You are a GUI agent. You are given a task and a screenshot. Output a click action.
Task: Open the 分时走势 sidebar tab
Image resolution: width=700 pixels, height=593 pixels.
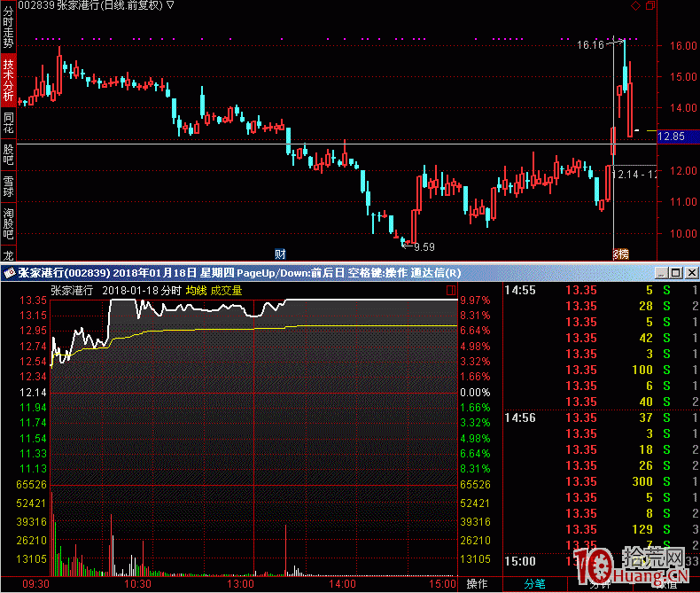[x=8, y=27]
